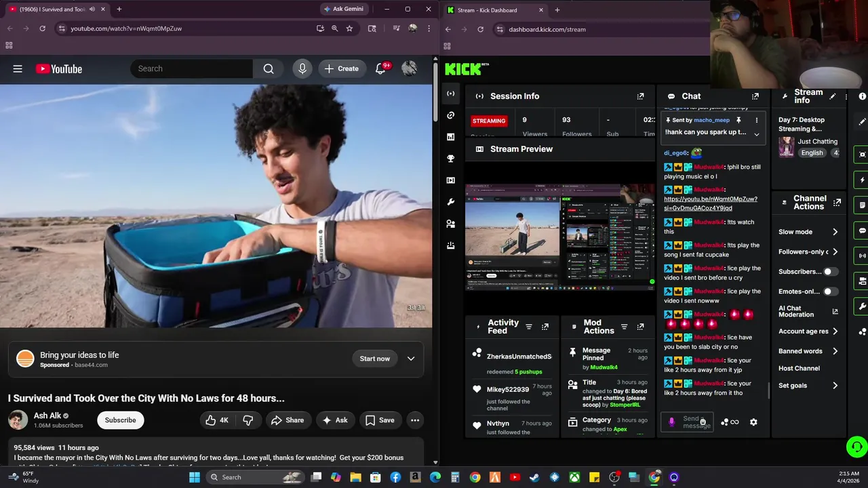Open Kick sidebar wrench settings icon

(x=450, y=202)
